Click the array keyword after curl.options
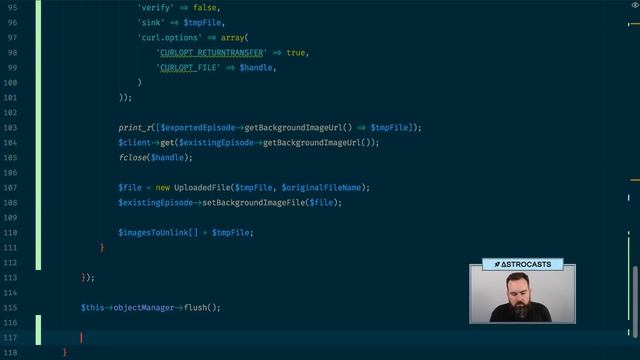 point(233,38)
